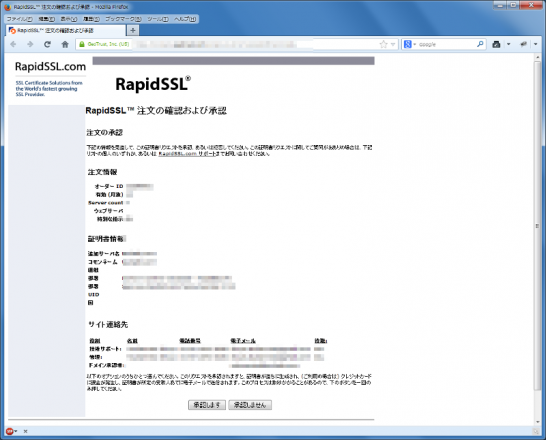Open a new tab with the plus button
Screen dimensions: 546x440
point(133,31)
